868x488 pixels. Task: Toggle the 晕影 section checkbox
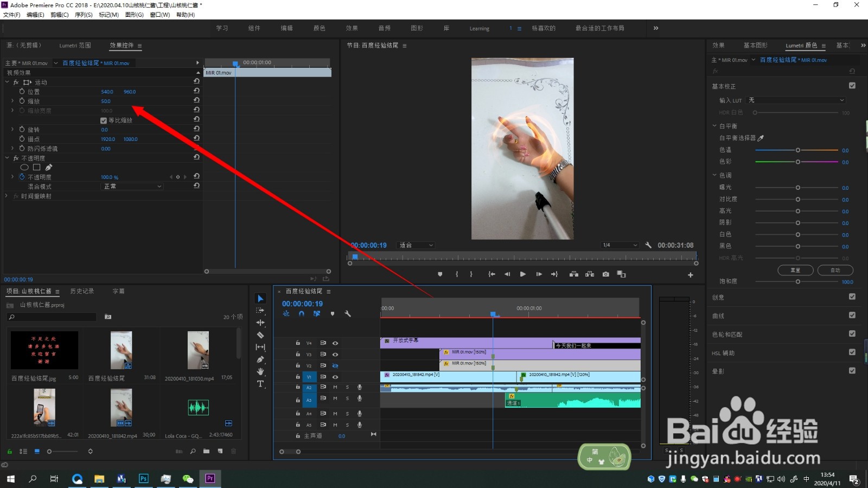click(x=852, y=371)
